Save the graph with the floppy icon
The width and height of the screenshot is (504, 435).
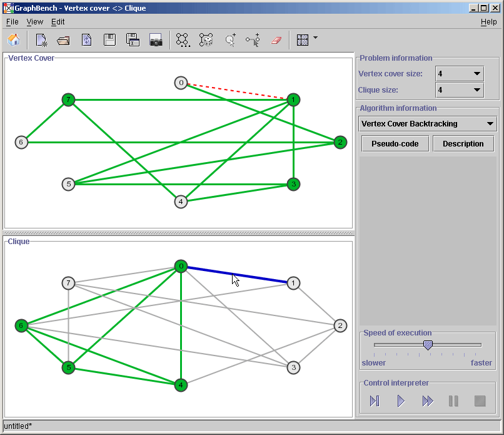109,40
